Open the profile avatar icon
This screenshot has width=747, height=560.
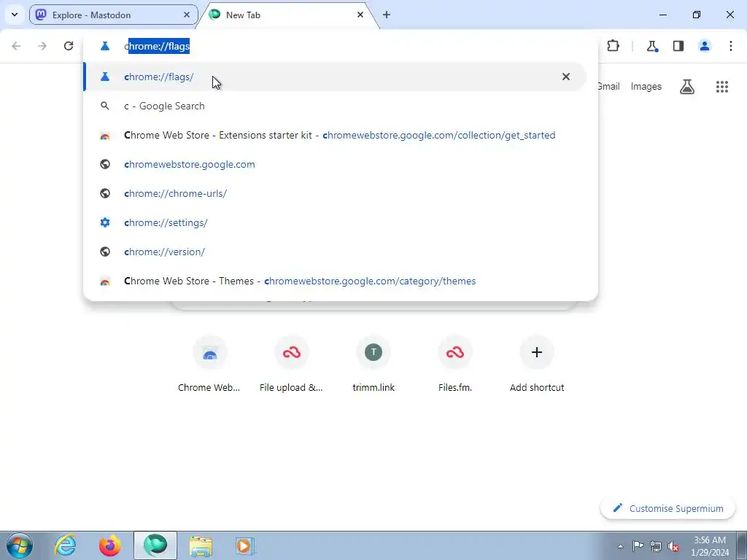pos(705,46)
